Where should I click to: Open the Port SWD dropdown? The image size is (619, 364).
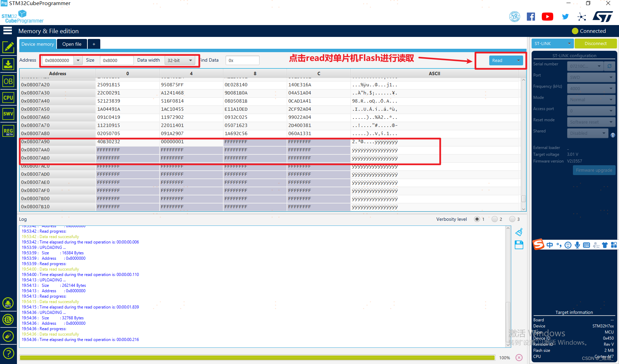click(x=591, y=77)
